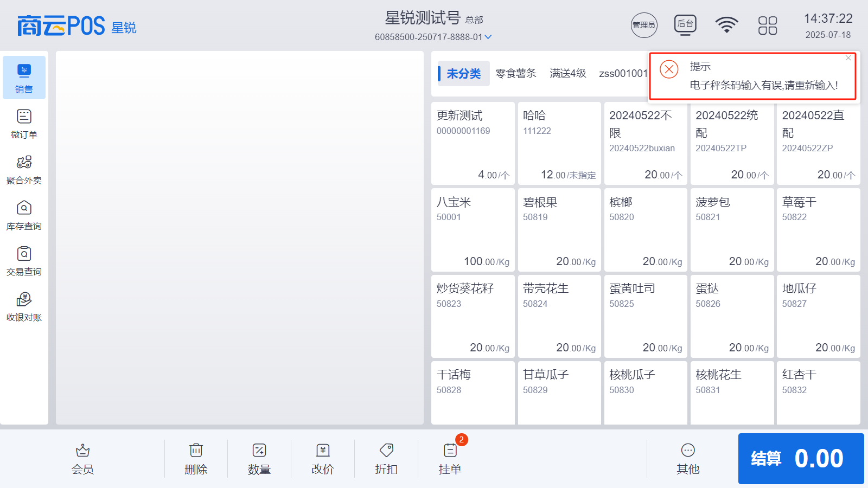The height and width of the screenshot is (488, 868).
Task: Open the 销售 sales sidebar icon
Action: 24,78
